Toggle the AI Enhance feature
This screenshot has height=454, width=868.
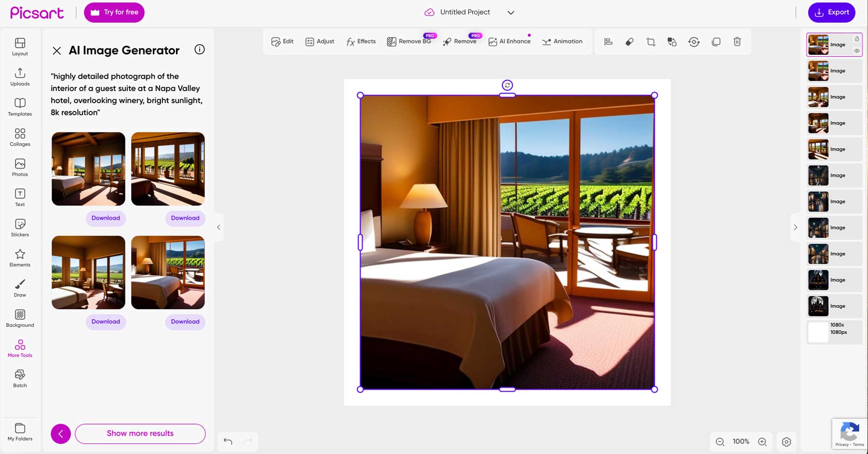coord(509,41)
